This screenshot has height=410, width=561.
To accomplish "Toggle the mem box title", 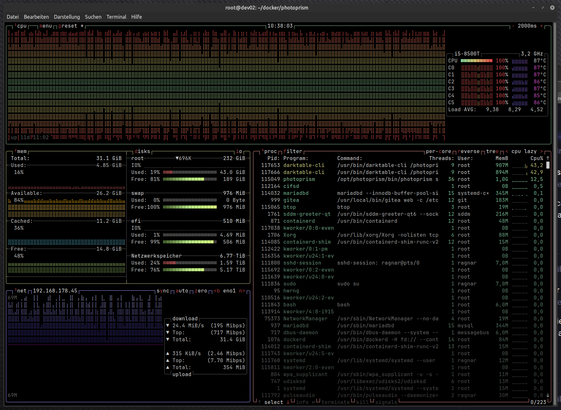I will tap(21, 151).
